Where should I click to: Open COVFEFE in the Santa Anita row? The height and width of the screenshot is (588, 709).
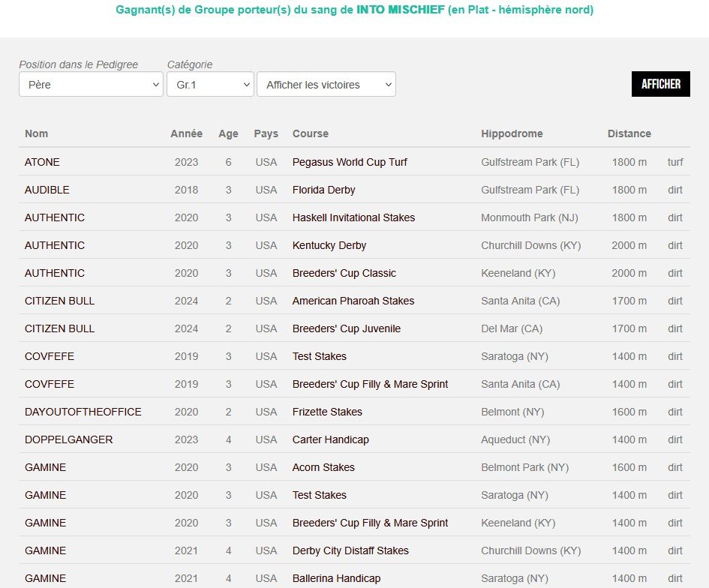pos(50,384)
